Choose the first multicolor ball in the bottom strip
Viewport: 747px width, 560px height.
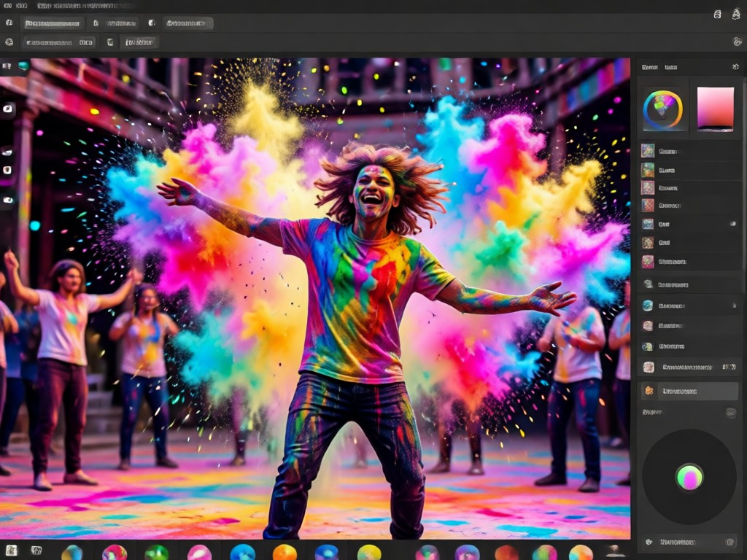click(72, 553)
